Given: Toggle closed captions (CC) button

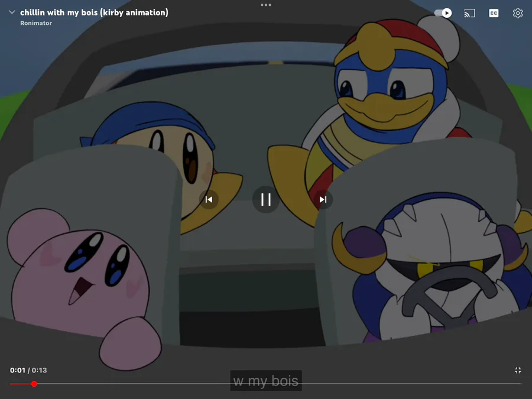Looking at the screenshot, I should (494, 13).
